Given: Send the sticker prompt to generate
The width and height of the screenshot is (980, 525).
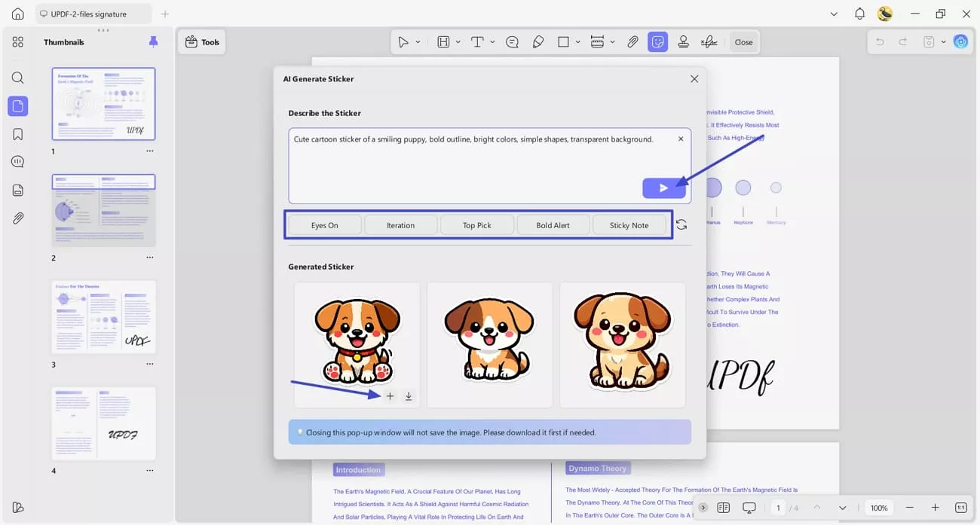Looking at the screenshot, I should click(664, 188).
